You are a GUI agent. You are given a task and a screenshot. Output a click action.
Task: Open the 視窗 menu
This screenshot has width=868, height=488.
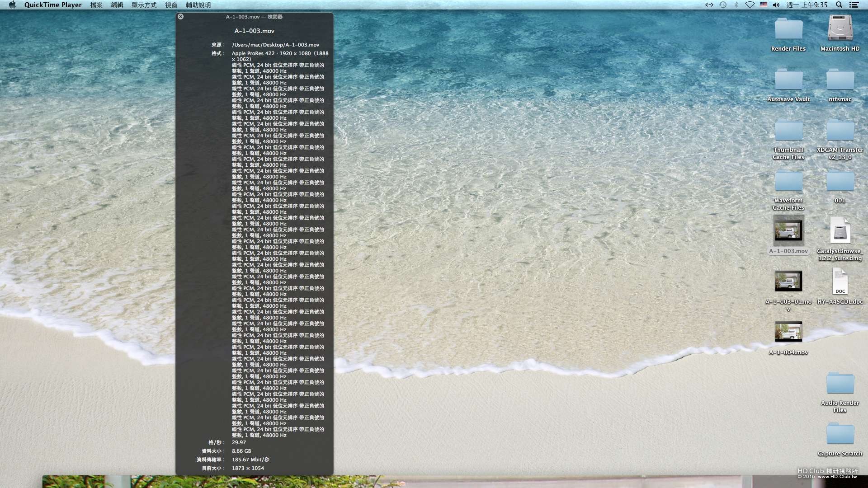pos(171,5)
